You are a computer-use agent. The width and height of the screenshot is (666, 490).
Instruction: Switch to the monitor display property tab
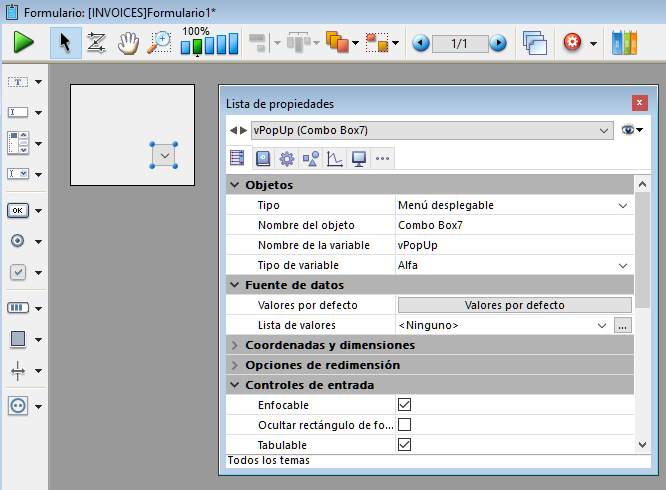(358, 158)
